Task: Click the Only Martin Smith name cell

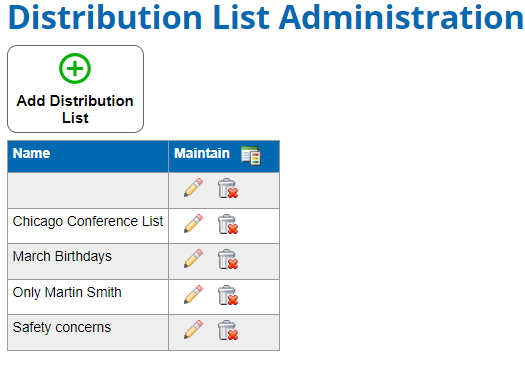Action: click(88, 297)
